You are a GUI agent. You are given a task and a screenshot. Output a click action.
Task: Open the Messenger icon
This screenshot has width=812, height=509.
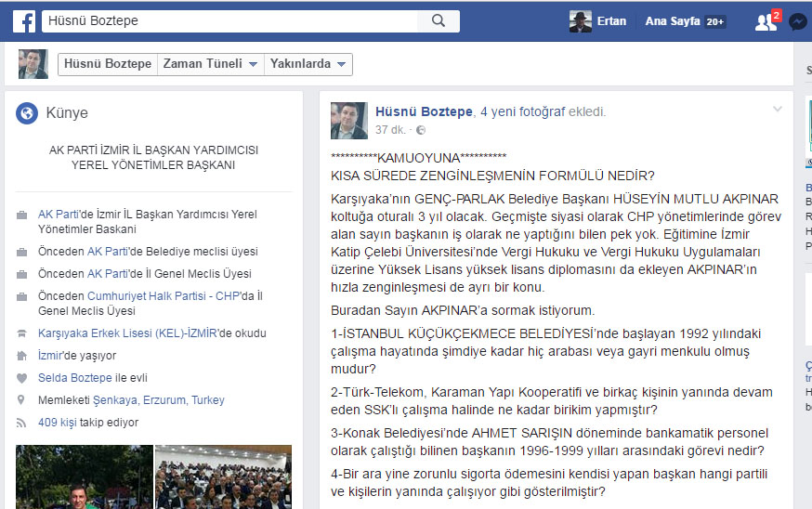797,21
